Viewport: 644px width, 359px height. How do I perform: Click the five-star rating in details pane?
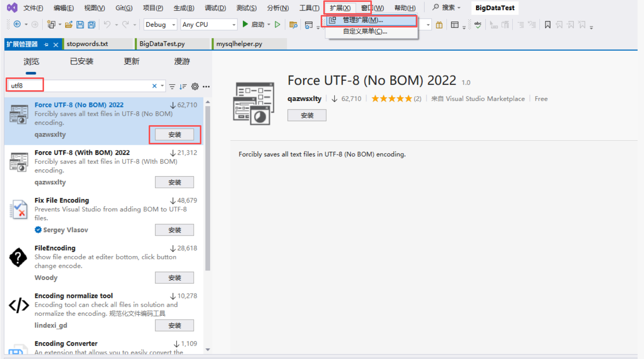point(392,99)
